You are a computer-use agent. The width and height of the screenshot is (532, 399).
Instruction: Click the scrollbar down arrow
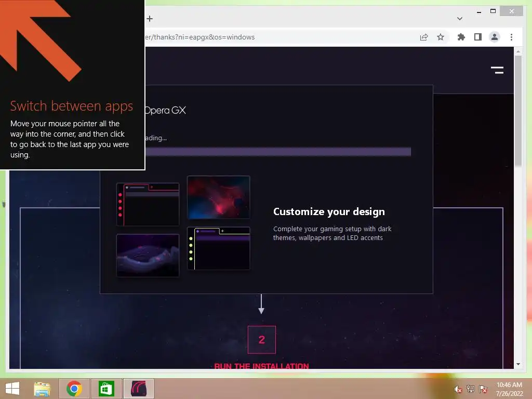pos(518,364)
